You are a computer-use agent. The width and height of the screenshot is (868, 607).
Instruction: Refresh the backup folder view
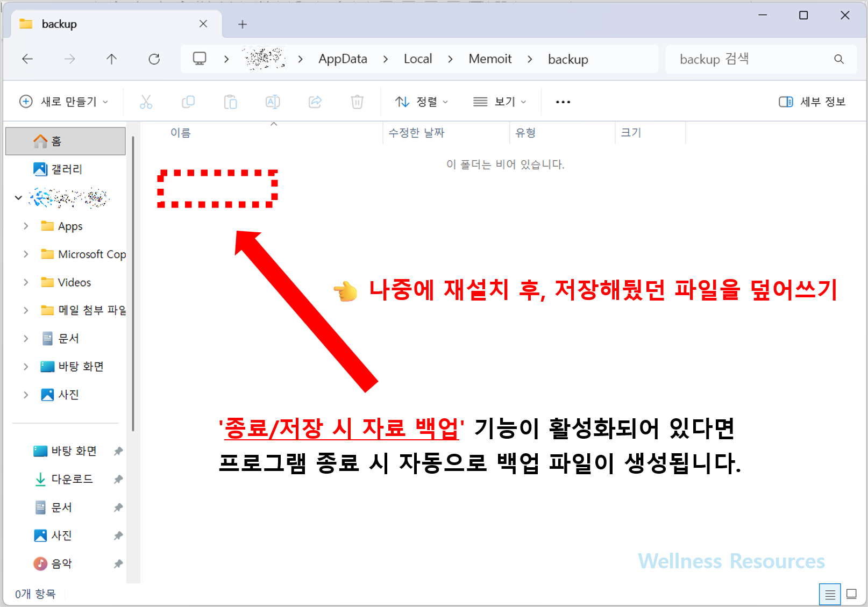154,59
